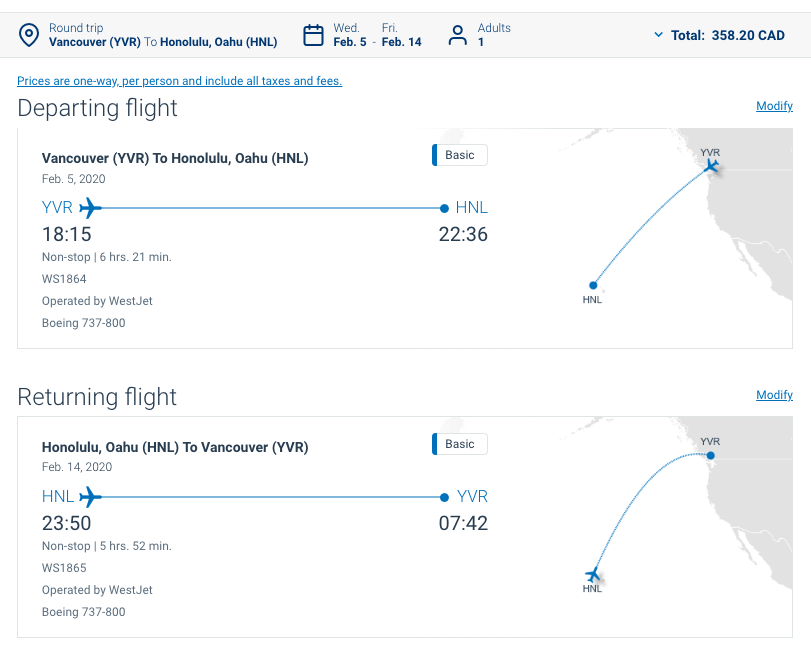Screen dimensions: 811x655
Task: Open the one-way prices taxes and fees notice
Action: point(179,81)
